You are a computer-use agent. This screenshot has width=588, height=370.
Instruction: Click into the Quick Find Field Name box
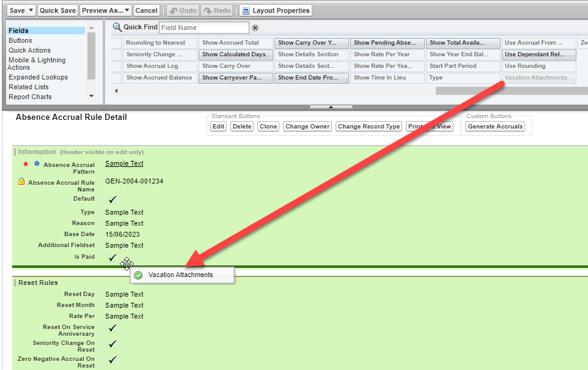point(204,28)
